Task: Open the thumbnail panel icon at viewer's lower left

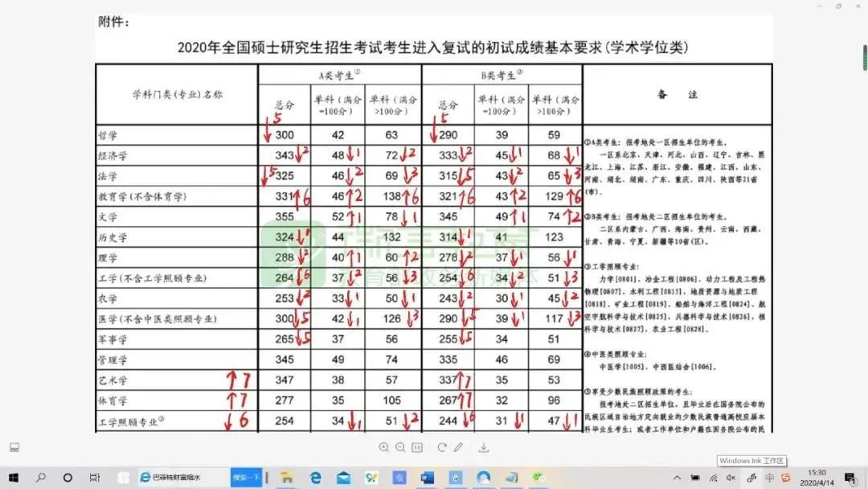Action: 14,447
